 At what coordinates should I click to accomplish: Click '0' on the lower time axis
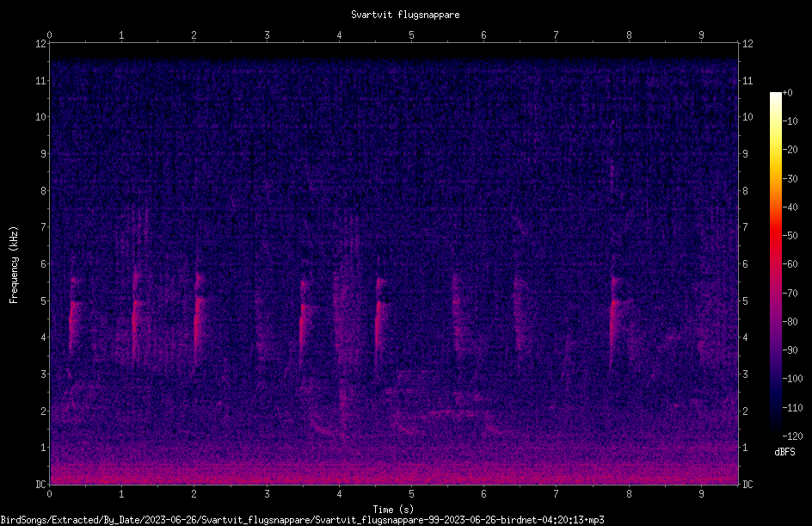point(49,494)
